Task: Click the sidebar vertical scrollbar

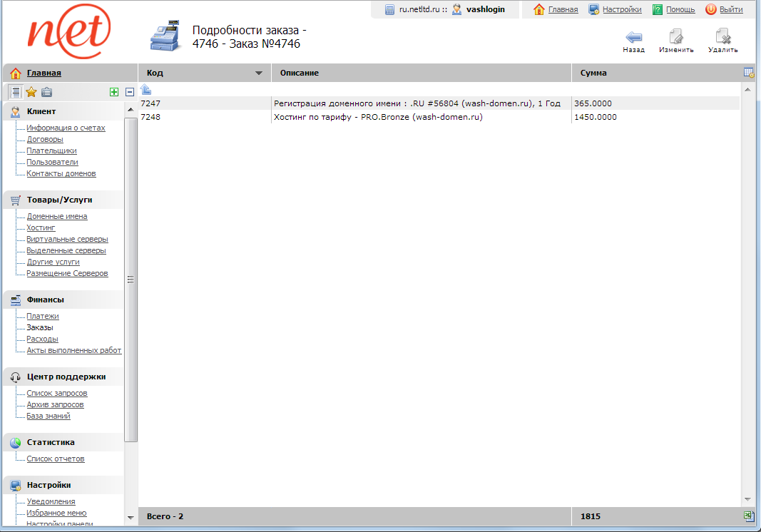Action: coord(131,278)
